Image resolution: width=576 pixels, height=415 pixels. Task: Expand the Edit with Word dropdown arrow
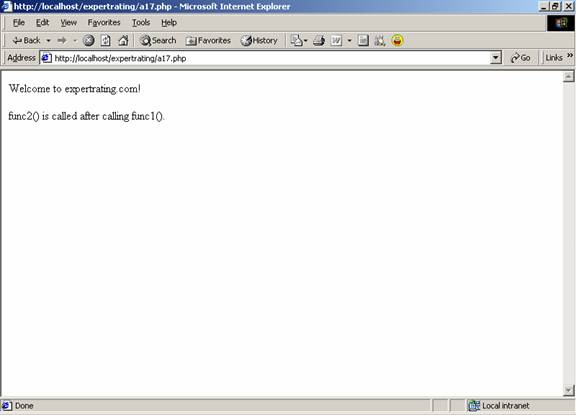point(349,41)
